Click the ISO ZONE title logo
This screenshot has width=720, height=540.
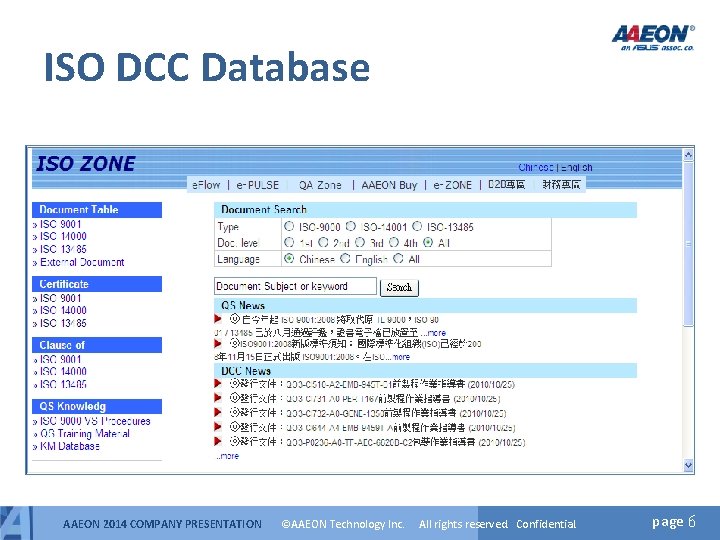[85, 164]
